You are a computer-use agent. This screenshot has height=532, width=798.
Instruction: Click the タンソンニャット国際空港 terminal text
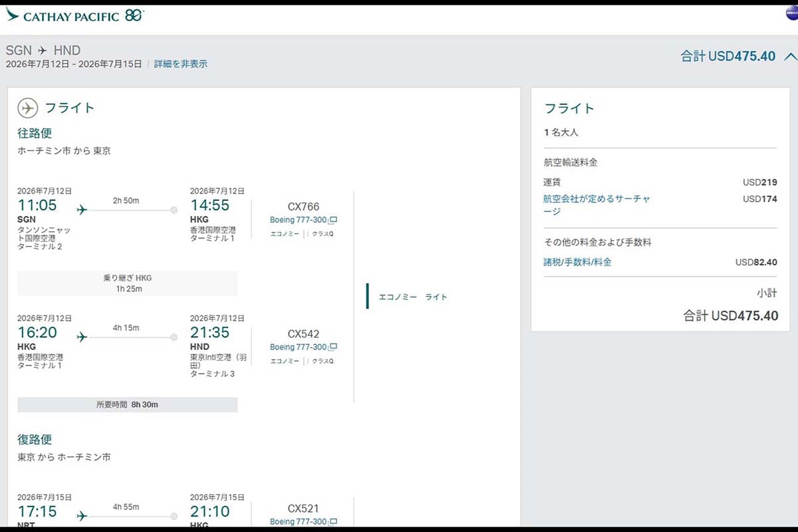tap(44, 238)
